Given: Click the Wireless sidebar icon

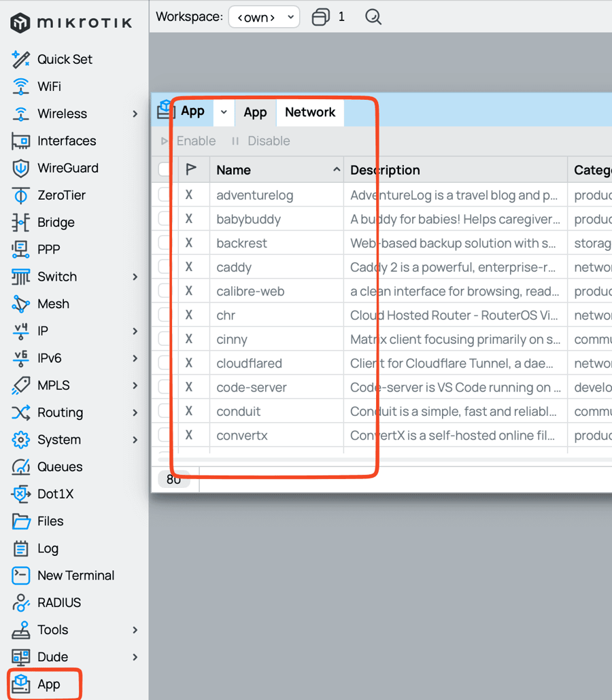Looking at the screenshot, I should click(20, 114).
